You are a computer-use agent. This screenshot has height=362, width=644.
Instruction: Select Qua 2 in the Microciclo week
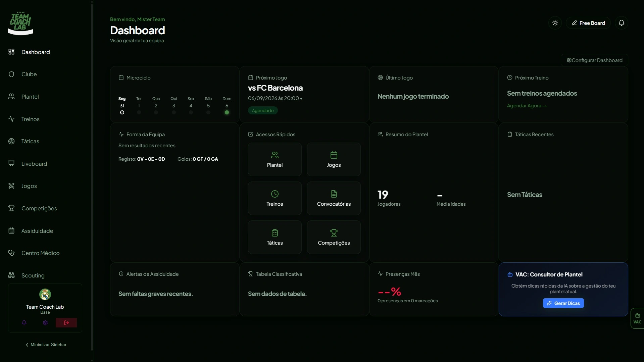coord(156,106)
